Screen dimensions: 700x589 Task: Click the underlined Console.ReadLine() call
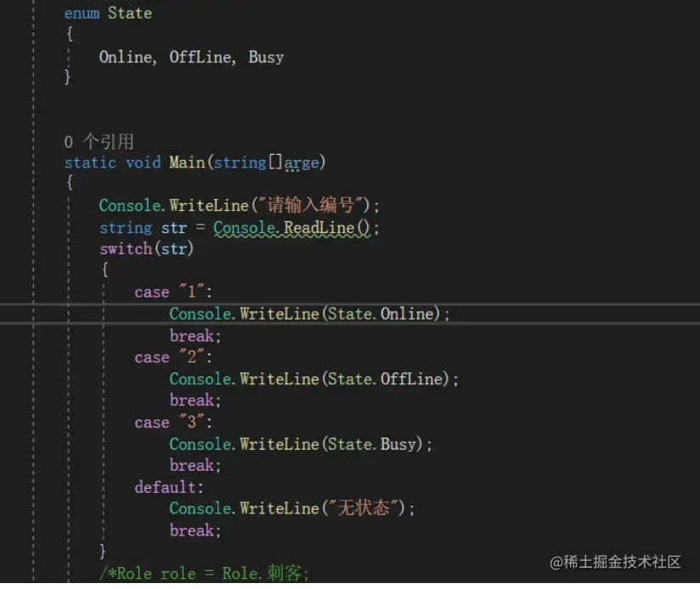292,228
